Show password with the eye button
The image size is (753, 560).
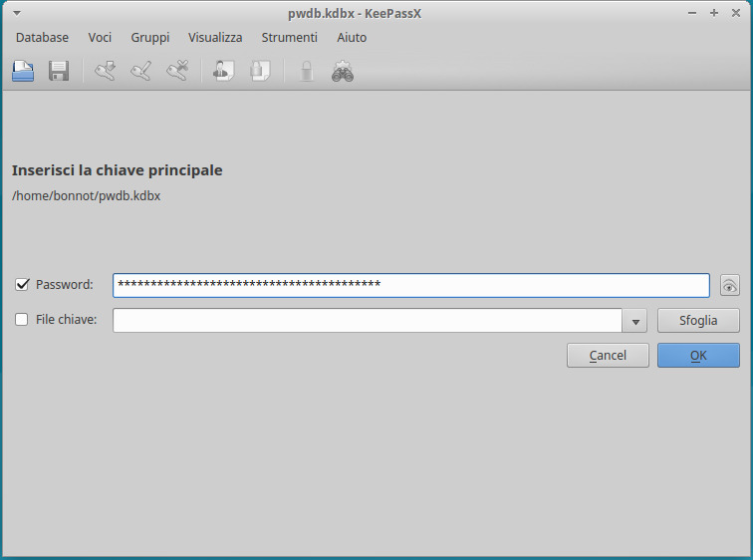click(x=729, y=286)
